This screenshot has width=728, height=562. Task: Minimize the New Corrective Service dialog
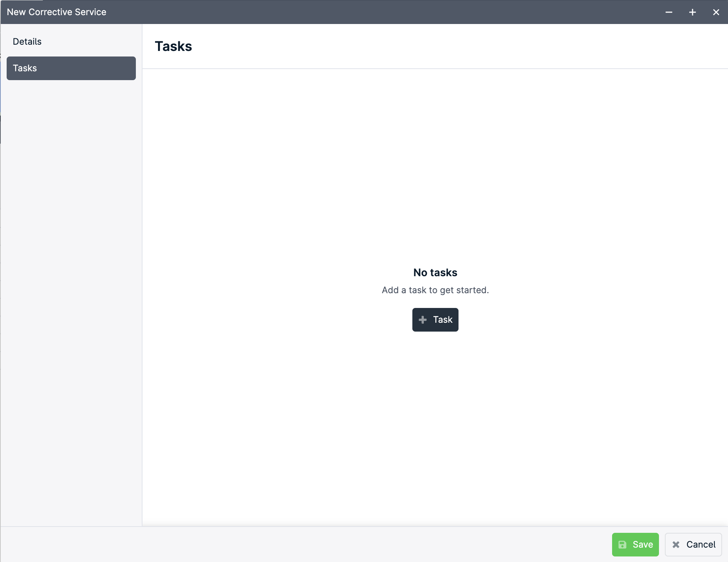tap(669, 12)
